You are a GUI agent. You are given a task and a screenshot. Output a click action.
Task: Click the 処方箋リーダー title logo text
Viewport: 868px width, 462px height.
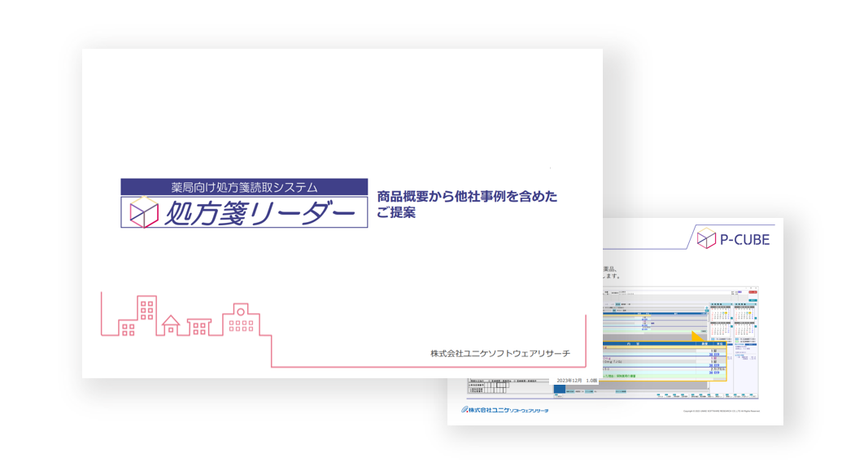260,214
